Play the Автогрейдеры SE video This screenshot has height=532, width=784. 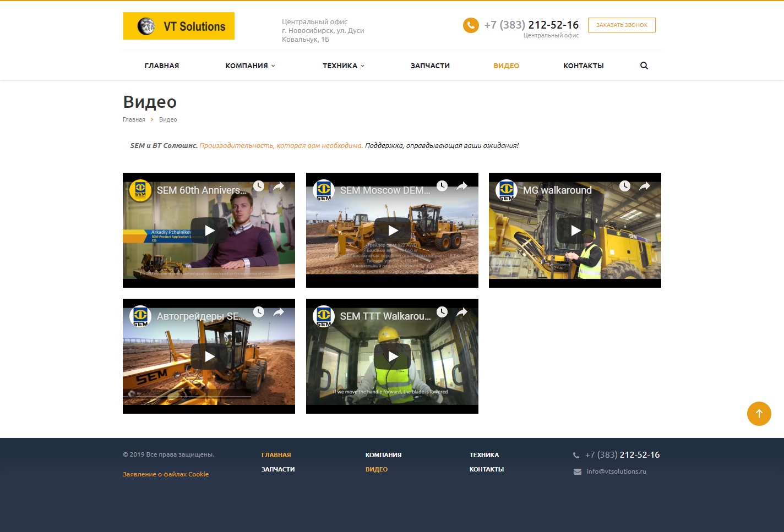click(x=209, y=357)
